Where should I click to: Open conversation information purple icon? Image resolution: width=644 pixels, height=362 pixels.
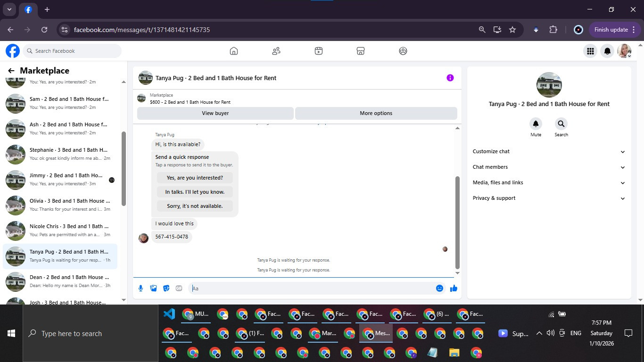pyautogui.click(x=450, y=78)
